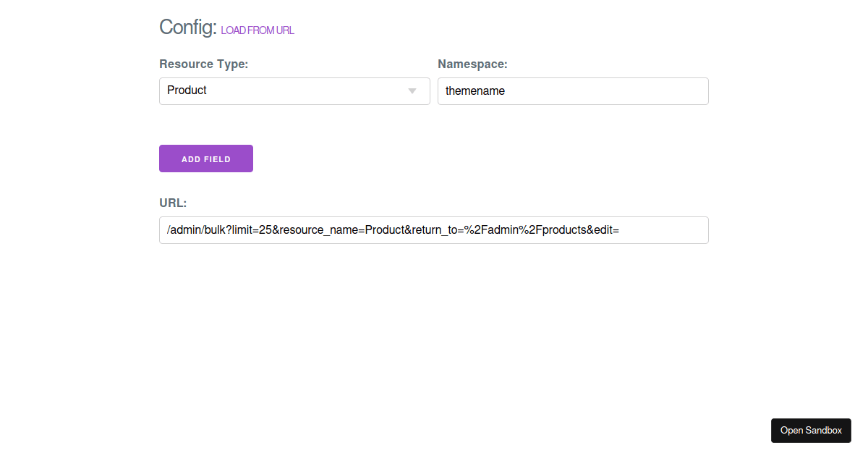Image resolution: width=868 pixels, height=456 pixels.
Task: Click the Namespace label
Action: tap(472, 64)
